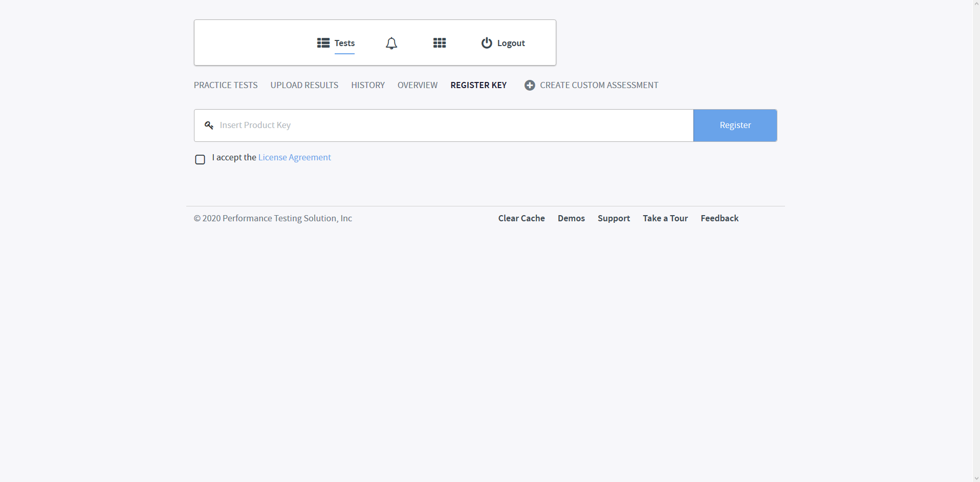Open the Demos footer link
Viewport: 980px width, 482px height.
(x=571, y=218)
